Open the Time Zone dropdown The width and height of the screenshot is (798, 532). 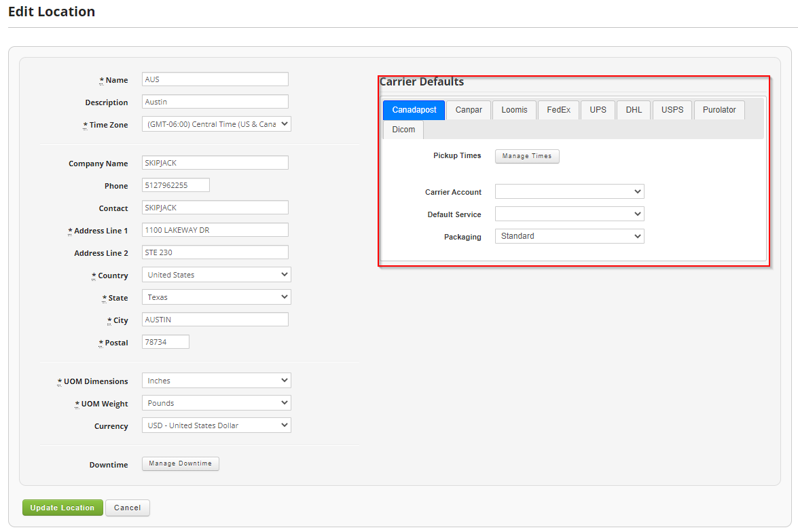216,123
